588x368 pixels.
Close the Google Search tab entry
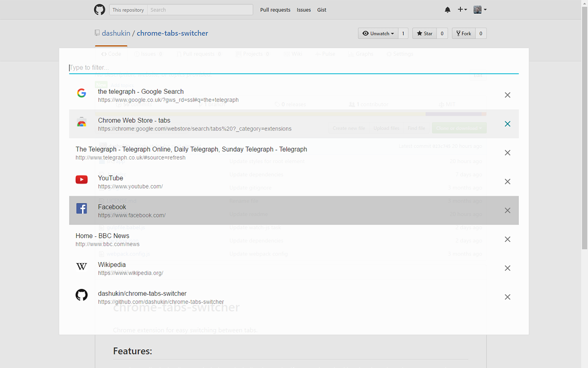pos(508,95)
